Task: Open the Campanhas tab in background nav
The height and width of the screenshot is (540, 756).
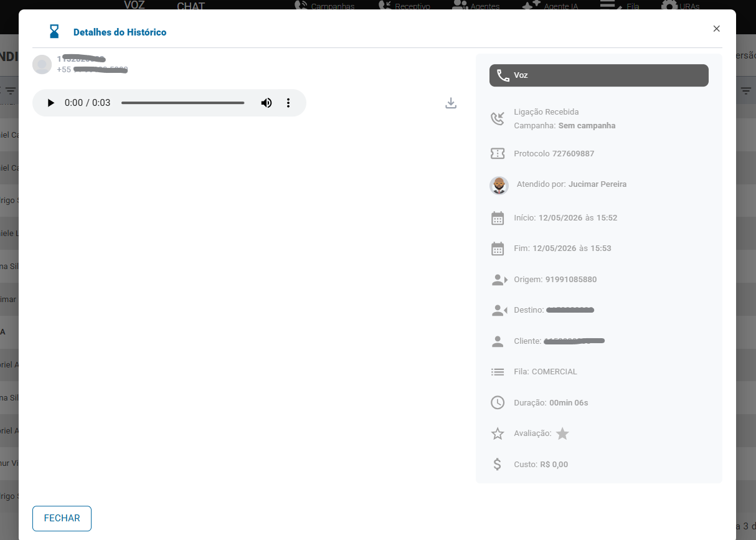Action: coord(324,5)
